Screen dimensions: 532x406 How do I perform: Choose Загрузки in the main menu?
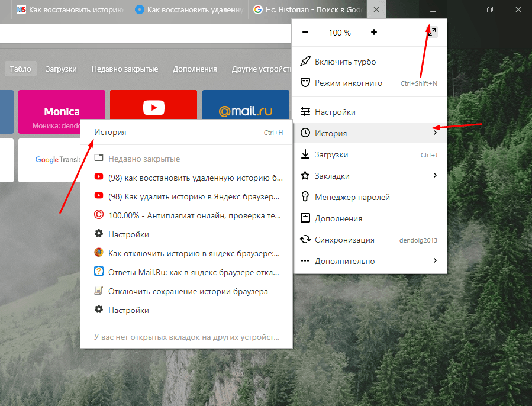[x=369, y=154]
